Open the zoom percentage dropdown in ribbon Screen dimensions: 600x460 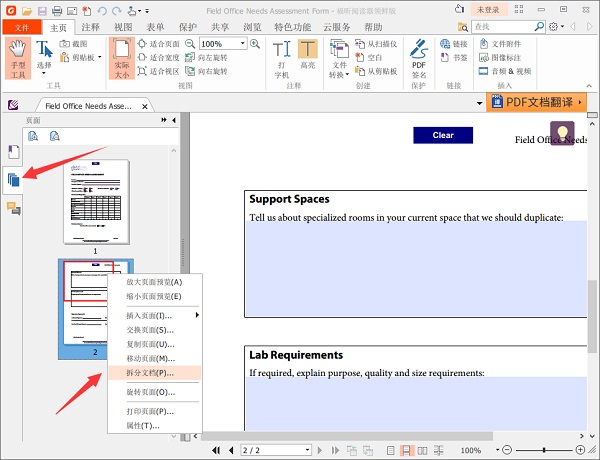click(x=242, y=44)
